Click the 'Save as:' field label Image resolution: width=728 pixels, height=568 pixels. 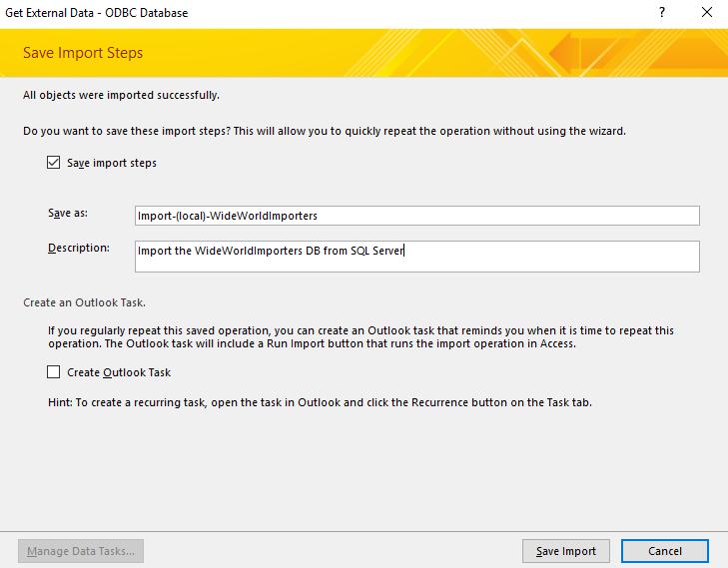tap(67, 214)
